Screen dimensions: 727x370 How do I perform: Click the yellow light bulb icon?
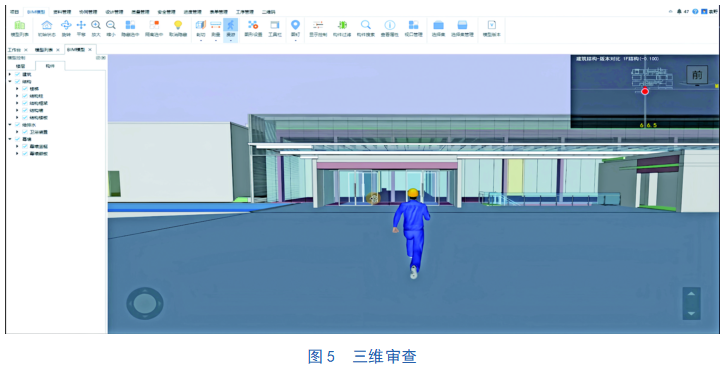pyautogui.click(x=178, y=25)
